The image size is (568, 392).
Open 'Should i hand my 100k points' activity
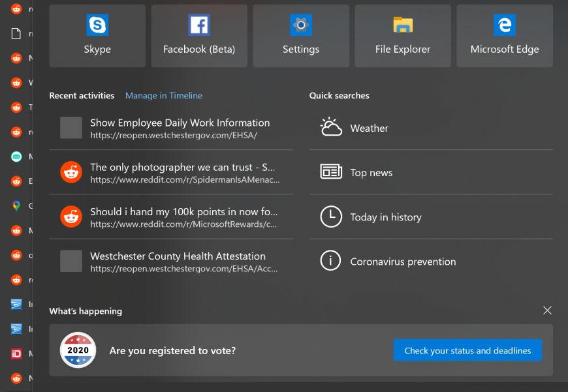click(171, 217)
